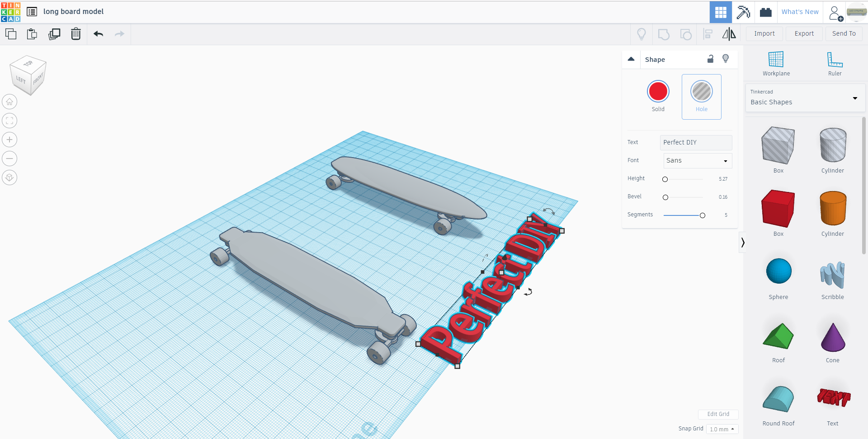This screenshot has height=439, width=868.
Task: Pick the Scribble shape
Action: pos(833,275)
